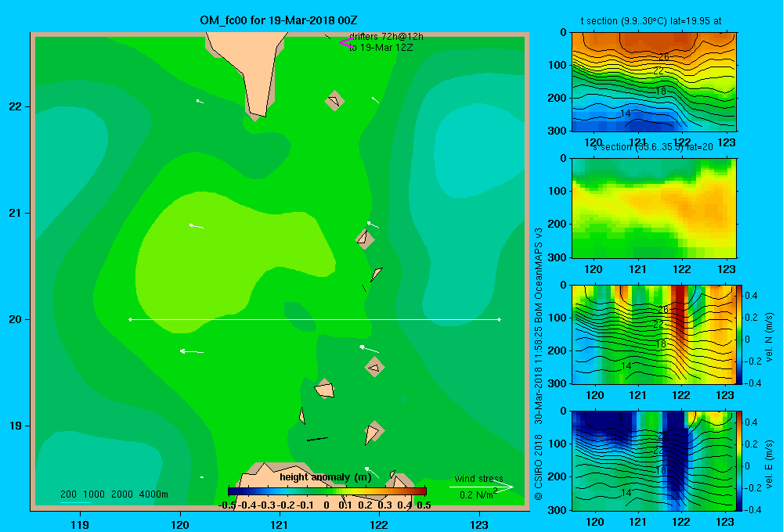783x532 pixels.
Task: Click longitude label 119 on main map
Action: coord(80,524)
